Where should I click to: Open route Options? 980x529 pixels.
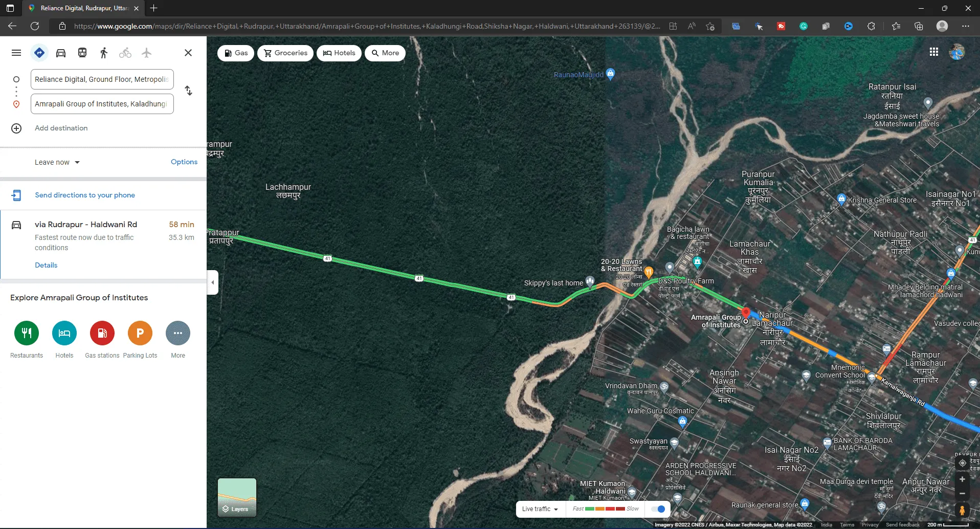(184, 162)
